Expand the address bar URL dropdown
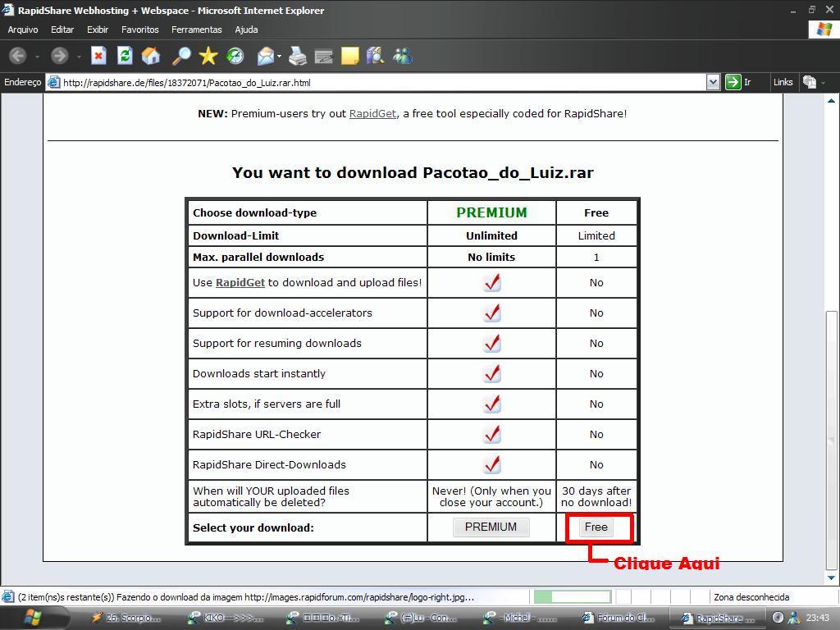This screenshot has height=630, width=840. point(713,82)
